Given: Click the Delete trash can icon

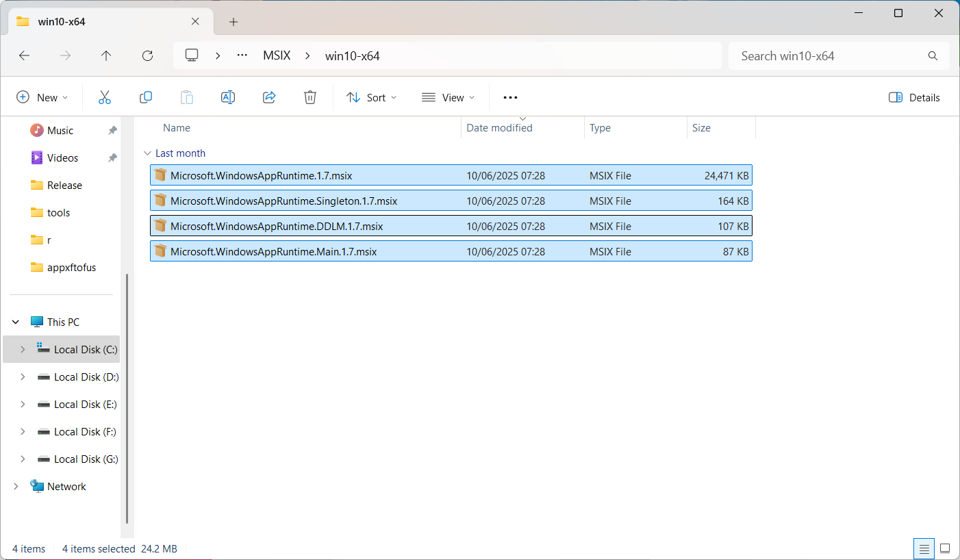Looking at the screenshot, I should click(x=310, y=97).
